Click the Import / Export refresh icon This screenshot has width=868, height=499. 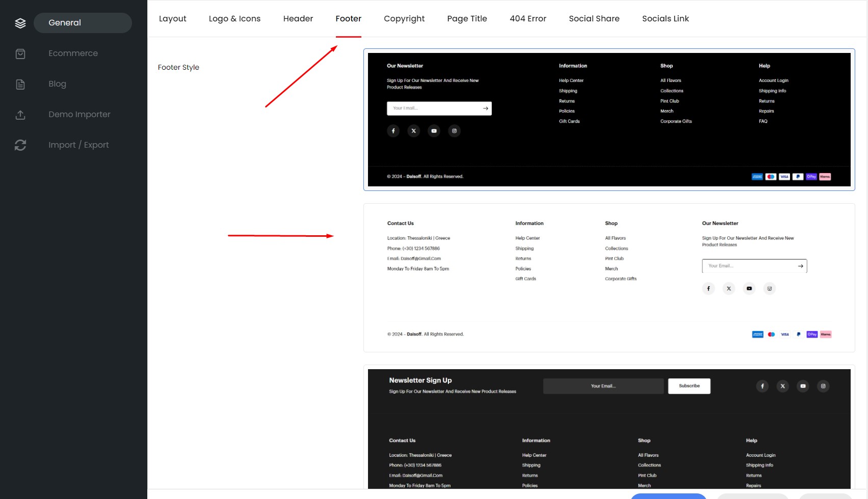(20, 145)
